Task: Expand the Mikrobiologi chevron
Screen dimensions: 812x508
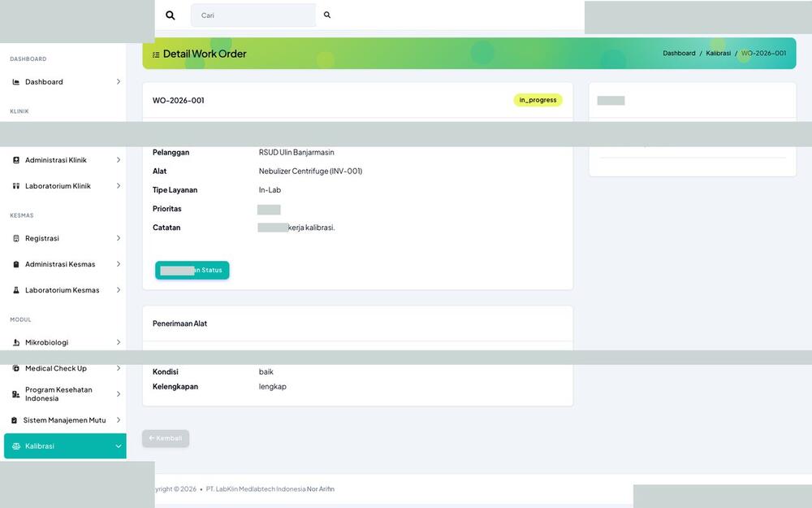Action: (119, 343)
